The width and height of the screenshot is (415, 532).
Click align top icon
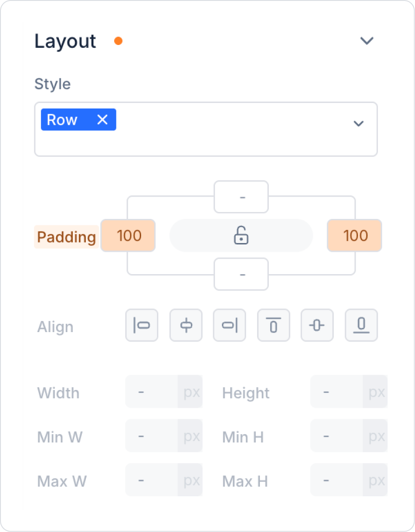pyautogui.click(x=273, y=326)
